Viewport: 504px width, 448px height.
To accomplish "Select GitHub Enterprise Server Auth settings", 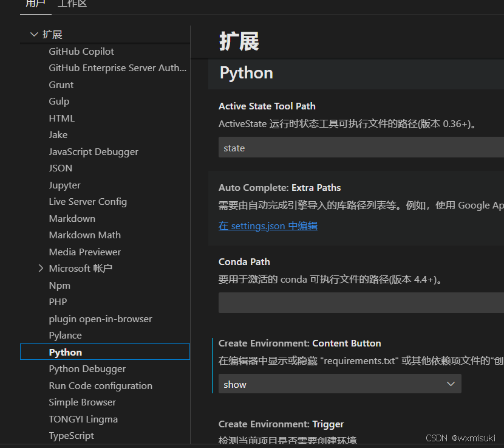I will pyautogui.click(x=117, y=67).
